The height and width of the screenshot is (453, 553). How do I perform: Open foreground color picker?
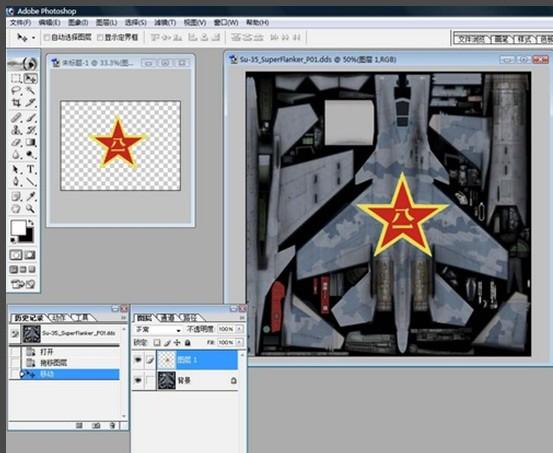point(18,228)
